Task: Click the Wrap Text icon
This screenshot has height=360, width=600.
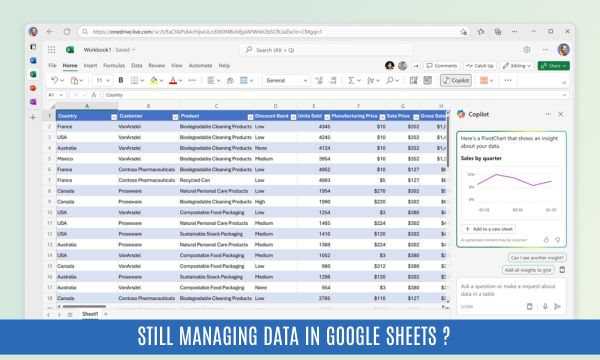Action: (230, 80)
